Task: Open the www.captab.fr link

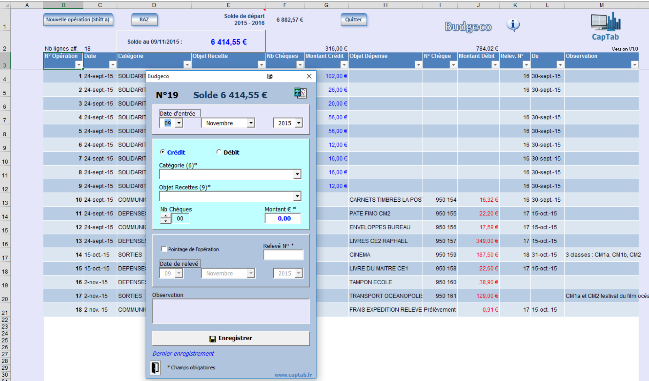Action: (x=293, y=375)
